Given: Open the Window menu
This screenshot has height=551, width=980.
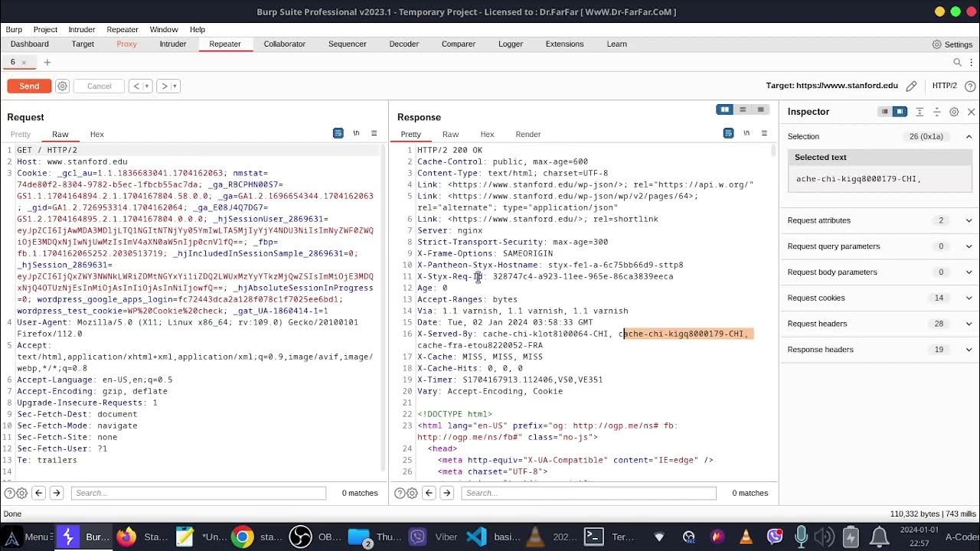Looking at the screenshot, I should point(164,29).
